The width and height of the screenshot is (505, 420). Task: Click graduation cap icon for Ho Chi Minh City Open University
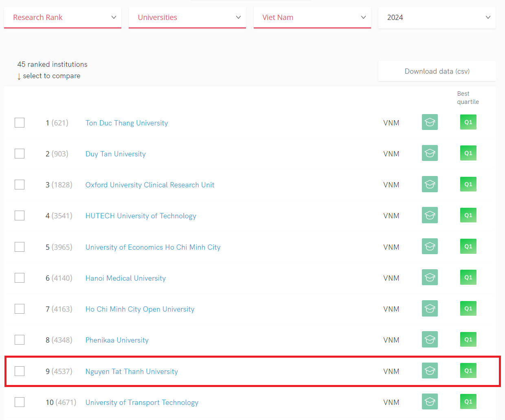pos(430,308)
